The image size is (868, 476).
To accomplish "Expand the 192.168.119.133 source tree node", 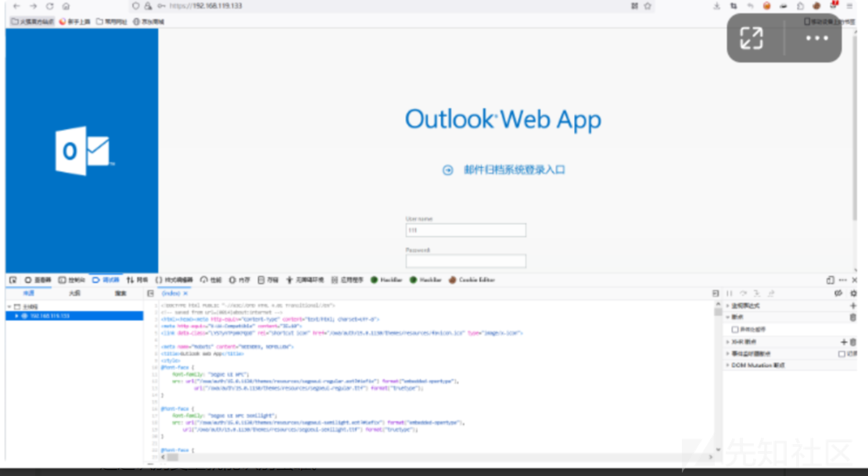I will click(x=16, y=316).
